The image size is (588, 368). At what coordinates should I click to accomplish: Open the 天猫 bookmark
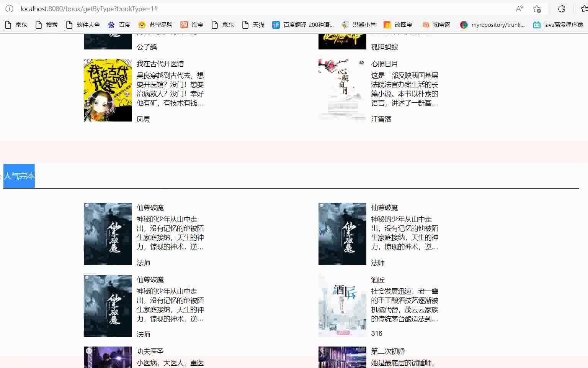pos(253,25)
